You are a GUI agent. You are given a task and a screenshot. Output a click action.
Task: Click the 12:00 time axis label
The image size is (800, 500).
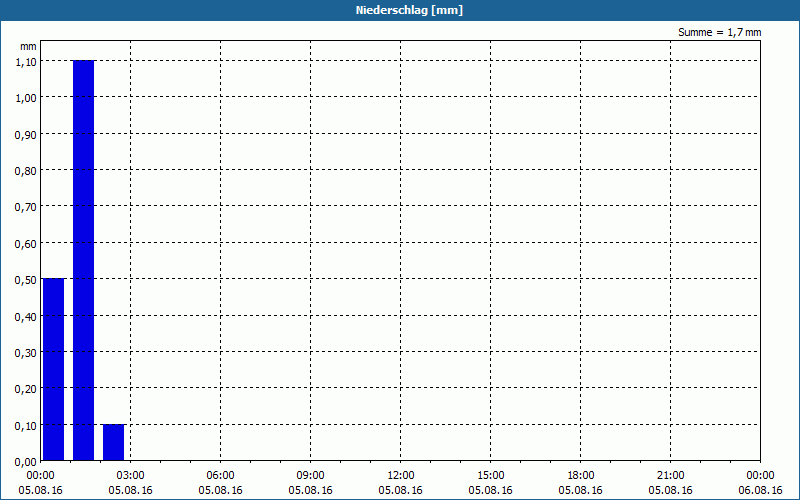click(x=401, y=476)
